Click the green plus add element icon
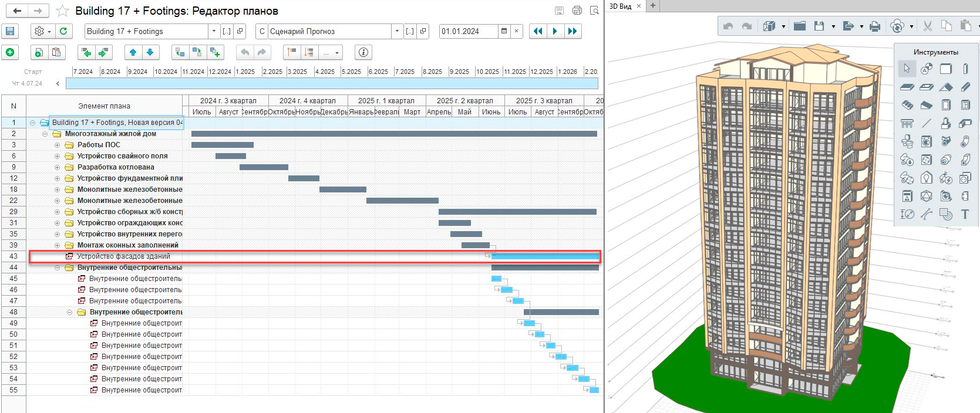The width and height of the screenshot is (980, 413). coord(10,52)
